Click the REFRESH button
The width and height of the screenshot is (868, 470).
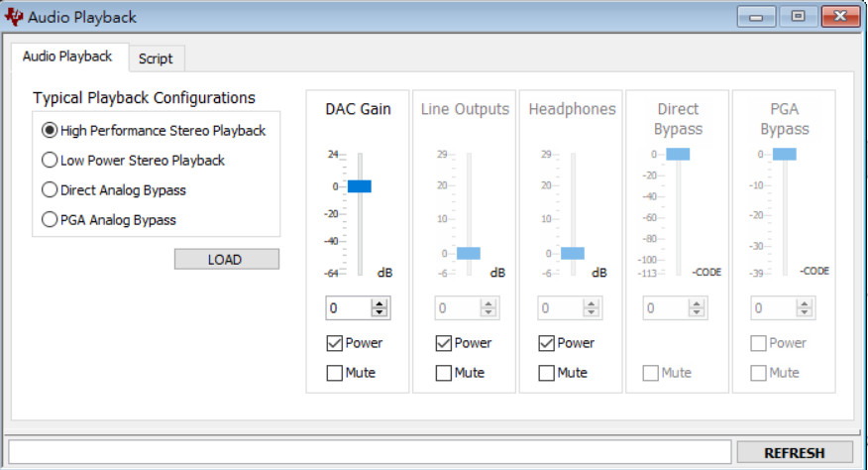[795, 453]
